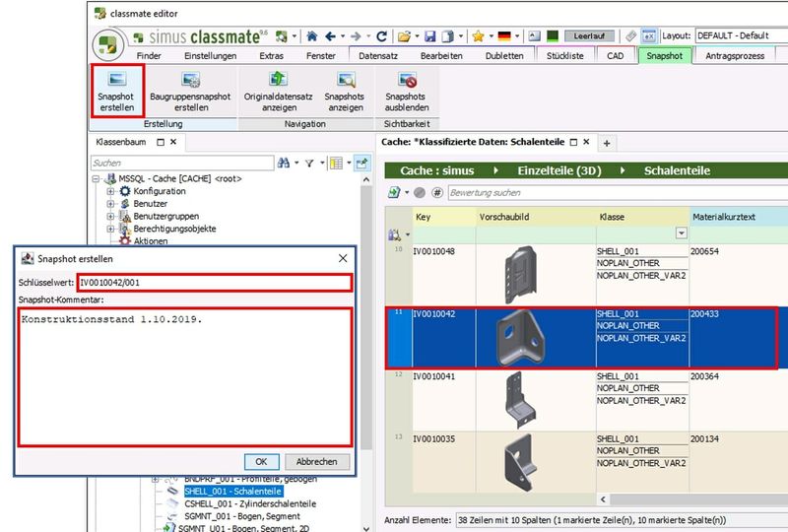Click Snapshots anzeigen icon
The width and height of the screenshot is (788, 532).
coord(346,80)
